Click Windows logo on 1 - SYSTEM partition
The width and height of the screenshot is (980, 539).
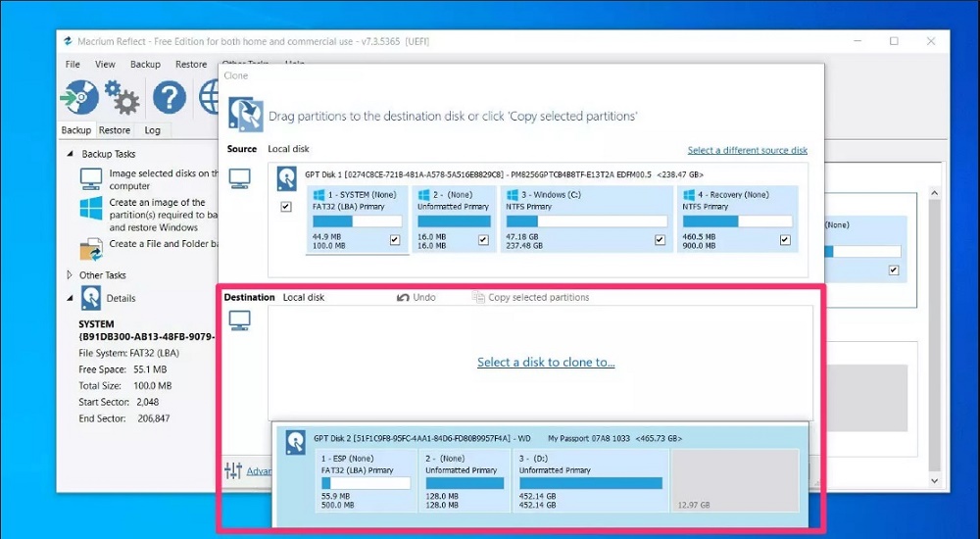(x=319, y=195)
